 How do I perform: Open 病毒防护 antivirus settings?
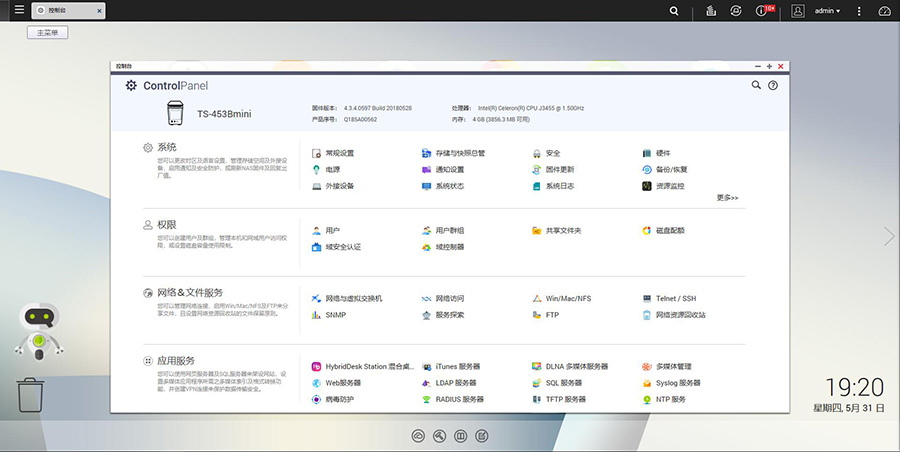339,399
